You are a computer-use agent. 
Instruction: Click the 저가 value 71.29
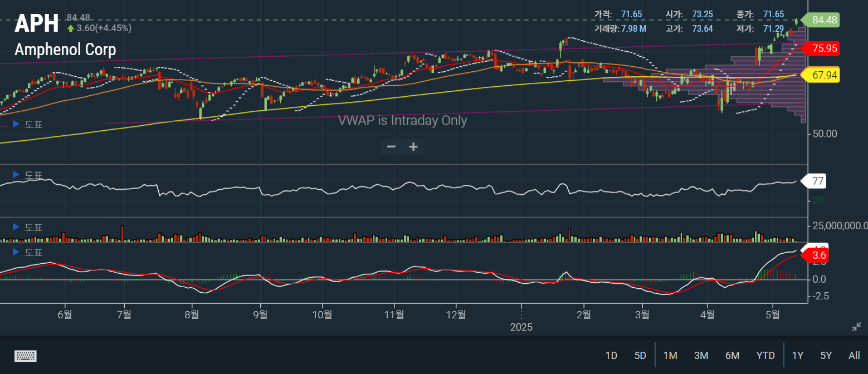(773, 28)
